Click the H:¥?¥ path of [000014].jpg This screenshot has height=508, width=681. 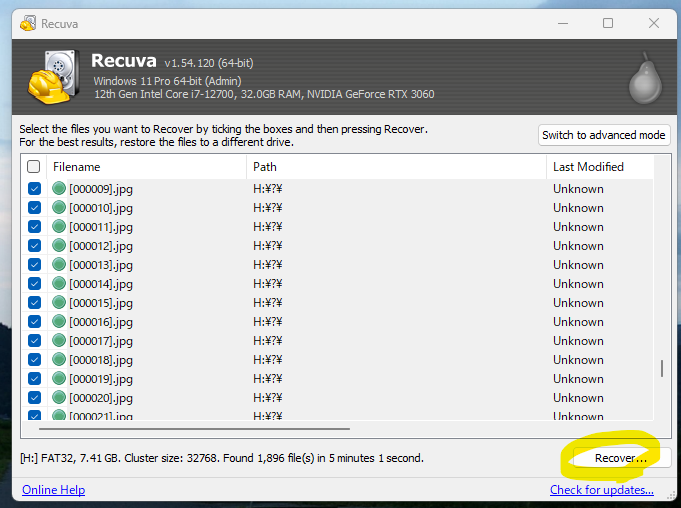tap(268, 284)
